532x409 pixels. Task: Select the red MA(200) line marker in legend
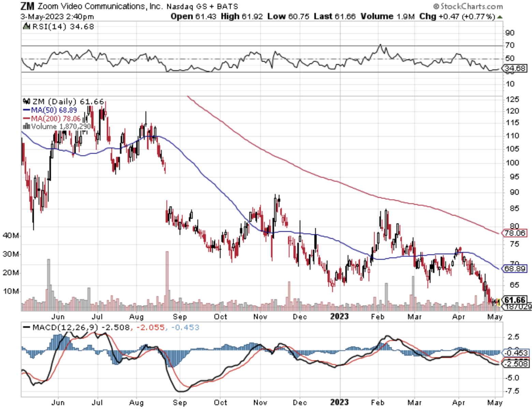[x=27, y=119]
